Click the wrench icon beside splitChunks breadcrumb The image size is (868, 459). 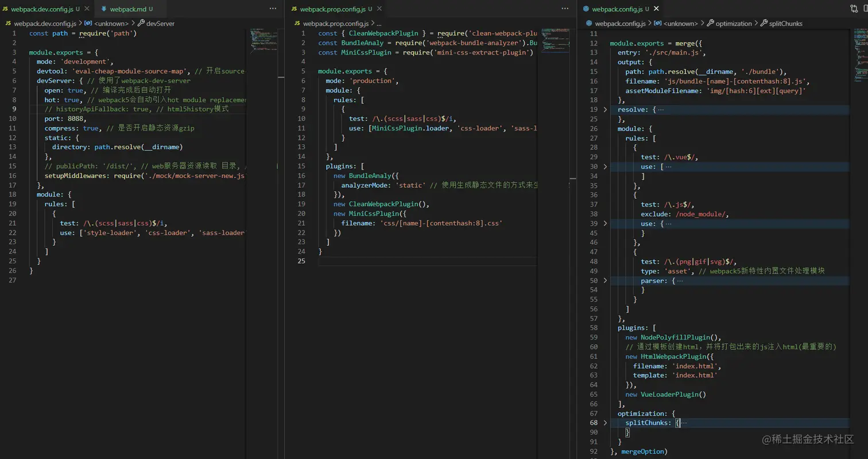tap(764, 24)
